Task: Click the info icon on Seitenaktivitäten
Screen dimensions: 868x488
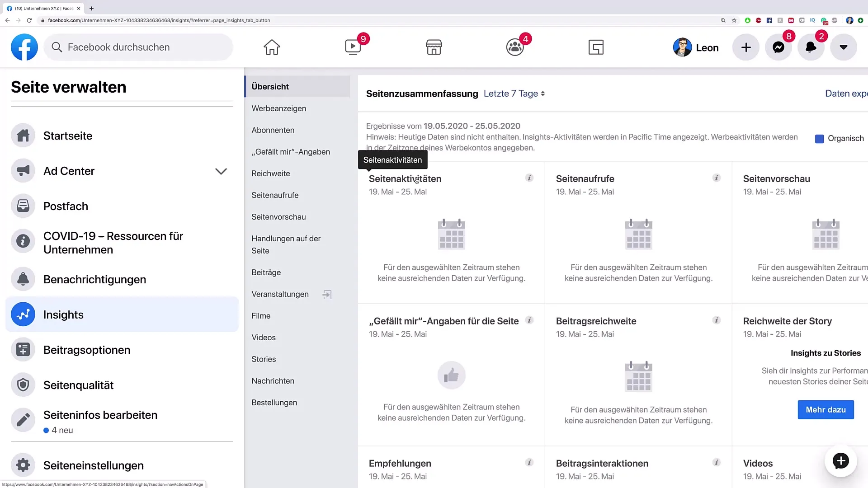Action: coord(529,178)
